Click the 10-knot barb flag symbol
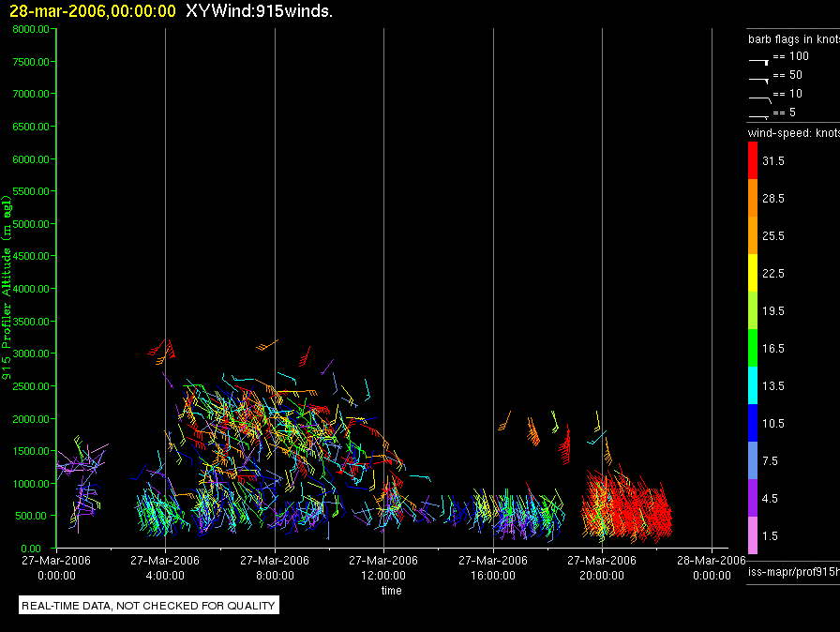840x632 pixels. (759, 99)
